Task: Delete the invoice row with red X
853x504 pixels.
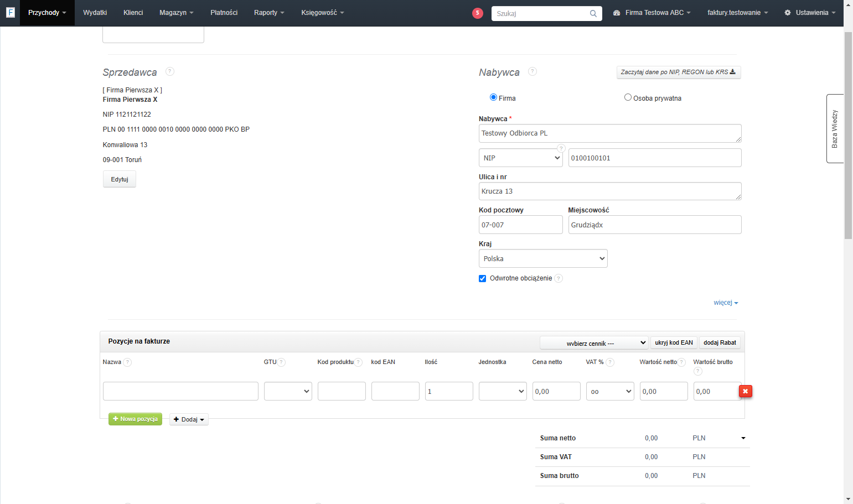Action: point(746,391)
